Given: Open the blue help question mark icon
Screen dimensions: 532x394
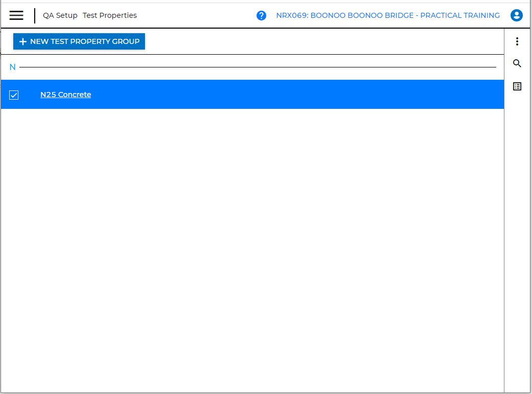Looking at the screenshot, I should coord(261,16).
